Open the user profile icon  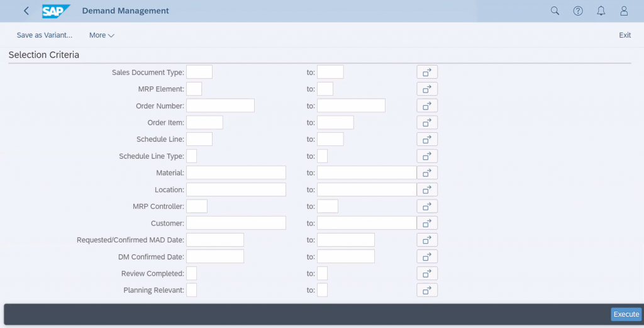pos(624,11)
